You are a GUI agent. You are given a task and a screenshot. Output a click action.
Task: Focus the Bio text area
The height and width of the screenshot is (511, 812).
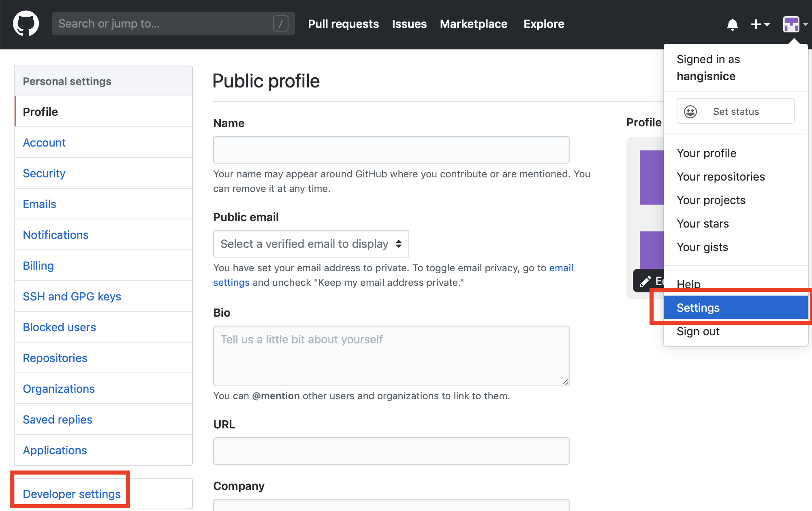pyautogui.click(x=391, y=356)
